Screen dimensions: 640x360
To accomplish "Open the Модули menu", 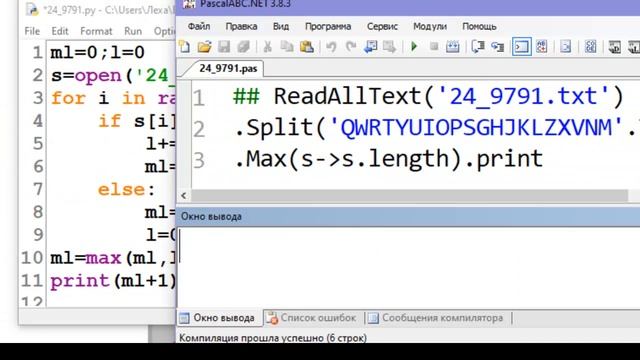I will [430, 27].
